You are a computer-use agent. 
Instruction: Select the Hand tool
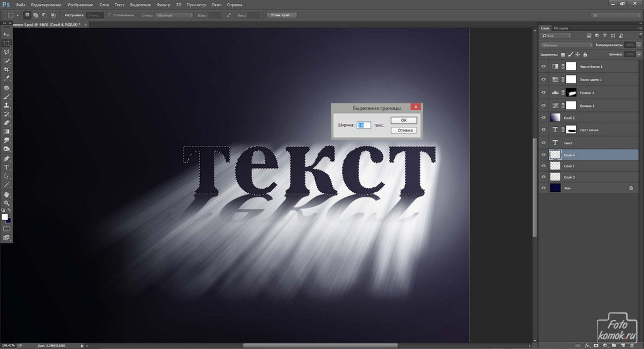7,194
